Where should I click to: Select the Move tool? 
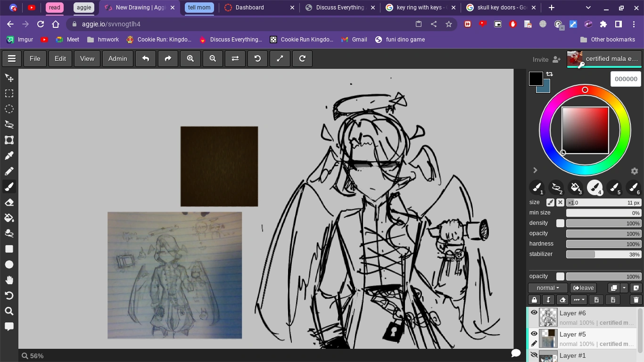[9, 77]
